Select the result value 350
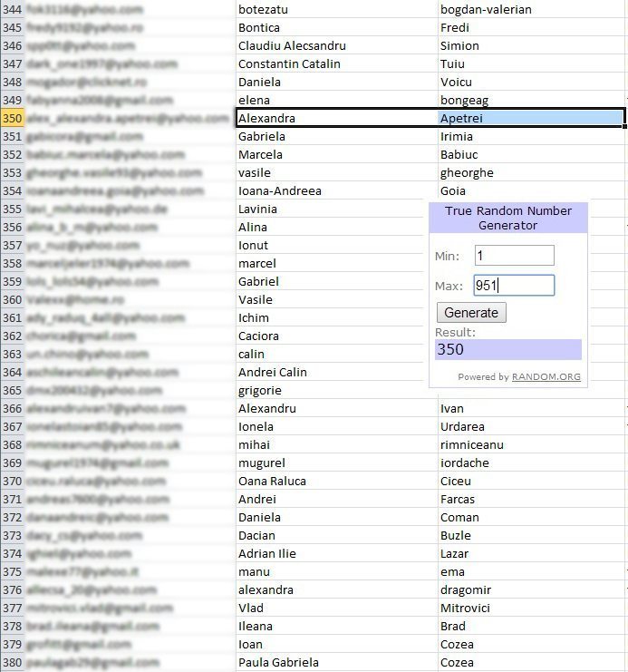Screen dimensions: 628x672 tap(508, 349)
